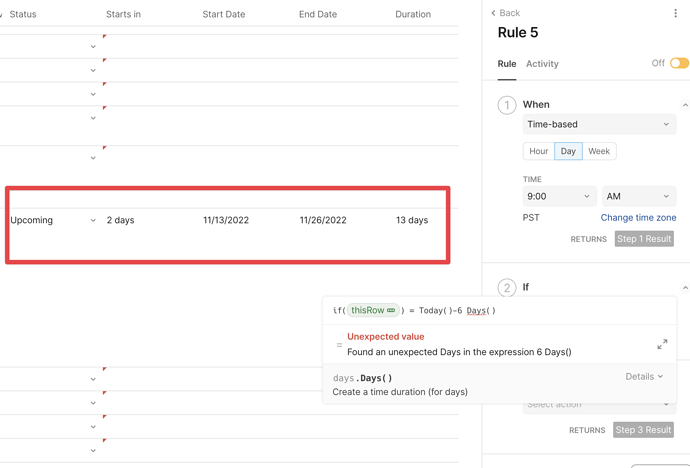Image resolution: width=690 pixels, height=468 pixels.
Task: Switch to the Rule tab
Action: 507,64
